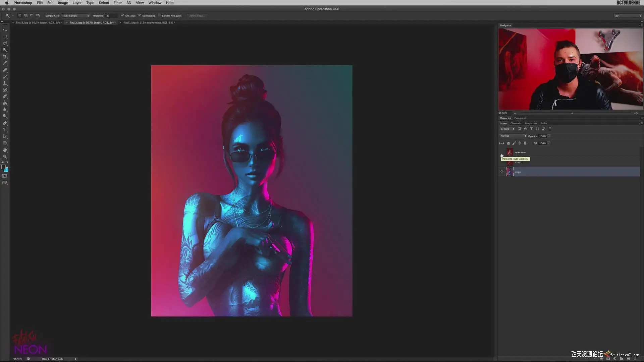This screenshot has width=644, height=362.
Task: Click the foreground color swatch
Action: pos(3,167)
